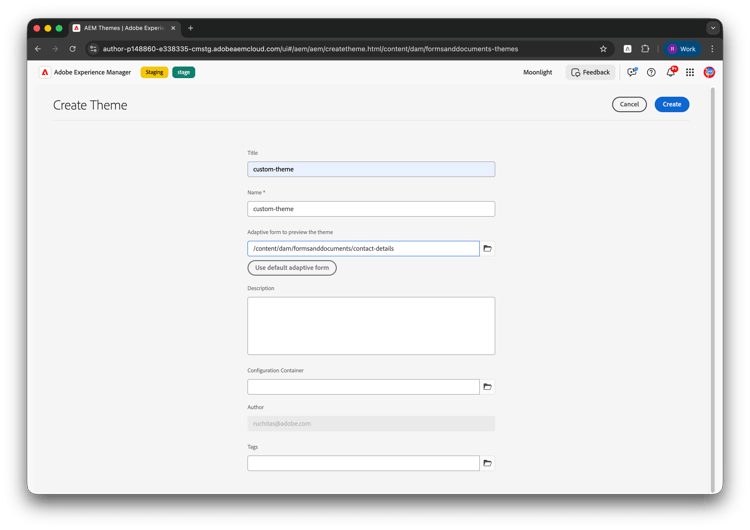Open the Chrome three-dot menu
Screen dimensions: 750x530
coord(712,48)
